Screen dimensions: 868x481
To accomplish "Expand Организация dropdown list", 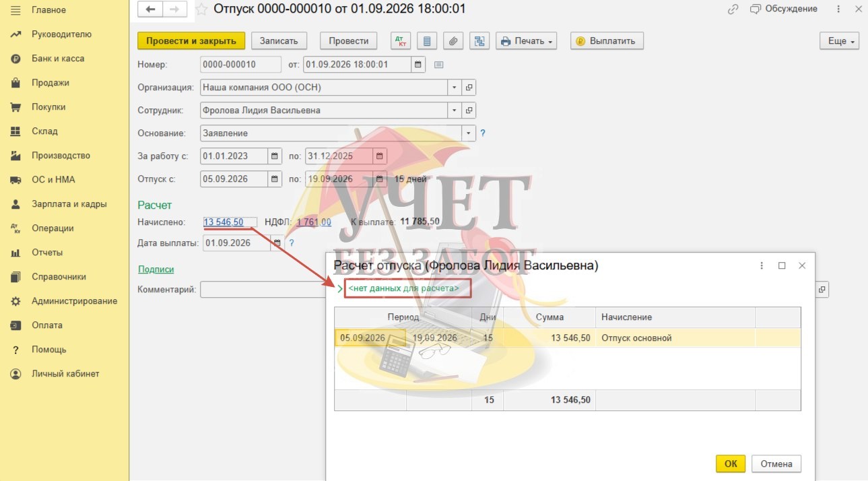I will [x=455, y=88].
